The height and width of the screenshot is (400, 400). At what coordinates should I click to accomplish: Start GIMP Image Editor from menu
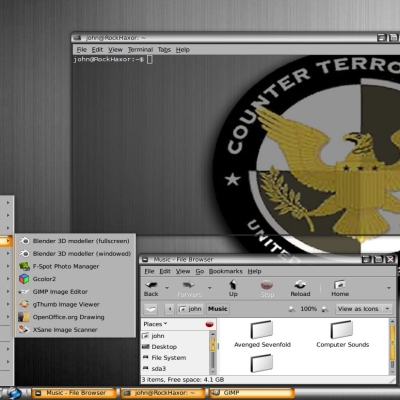coord(75,292)
